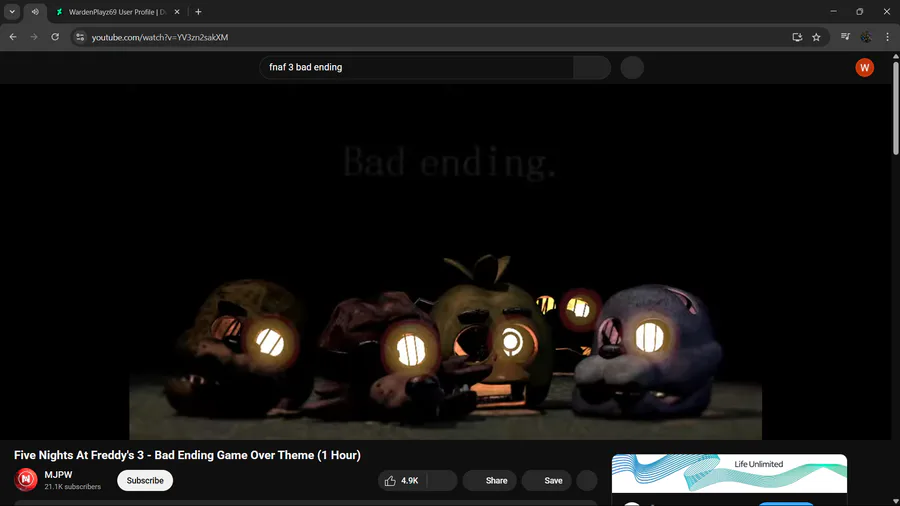The width and height of the screenshot is (900, 506).
Task: Dislike the video
Action: click(443, 481)
